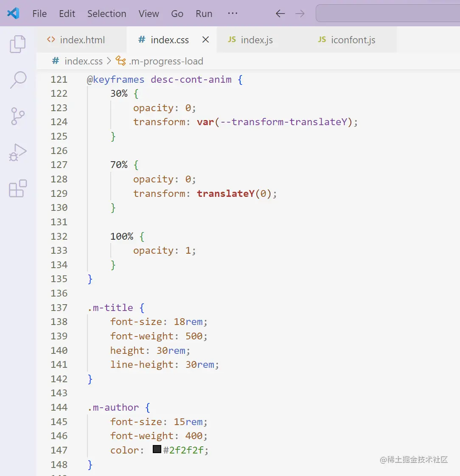Click line number 137

(x=59, y=308)
